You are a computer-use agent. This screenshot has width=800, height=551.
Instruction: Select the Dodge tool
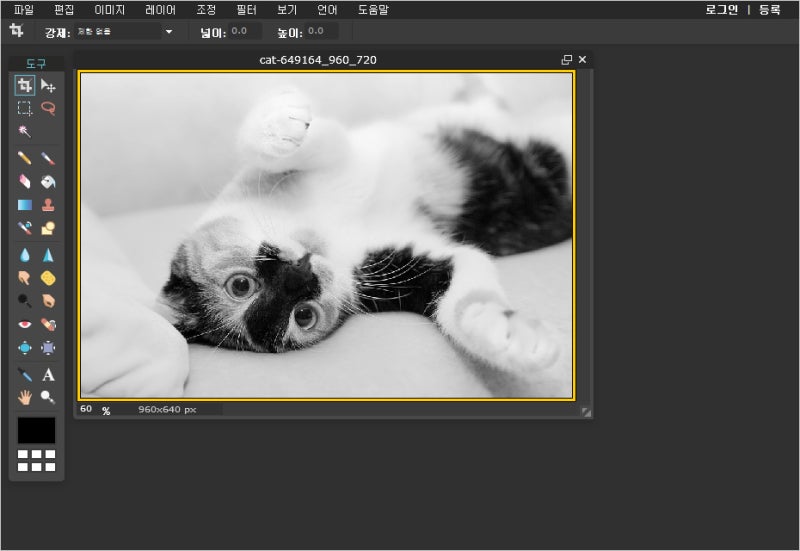click(x=24, y=301)
